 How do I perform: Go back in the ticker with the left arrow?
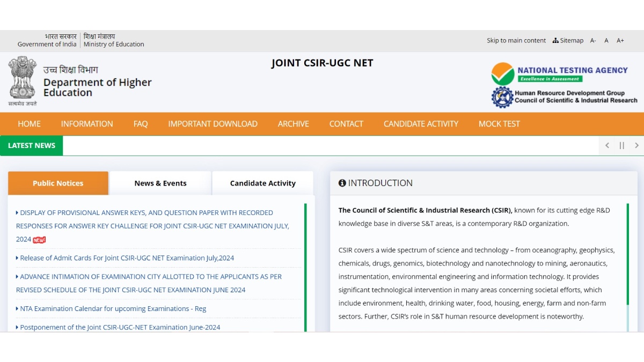[x=607, y=145]
